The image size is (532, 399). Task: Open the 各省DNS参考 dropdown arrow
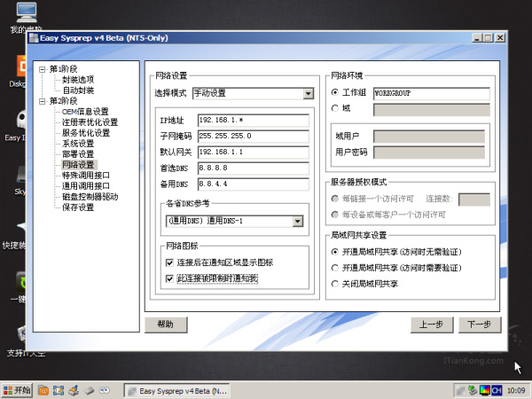pos(298,221)
